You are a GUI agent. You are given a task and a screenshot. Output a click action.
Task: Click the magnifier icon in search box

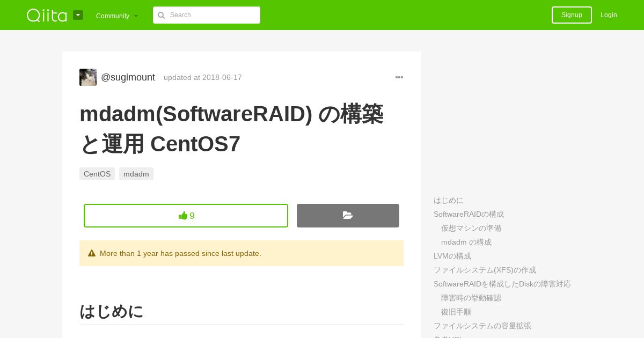(x=161, y=15)
